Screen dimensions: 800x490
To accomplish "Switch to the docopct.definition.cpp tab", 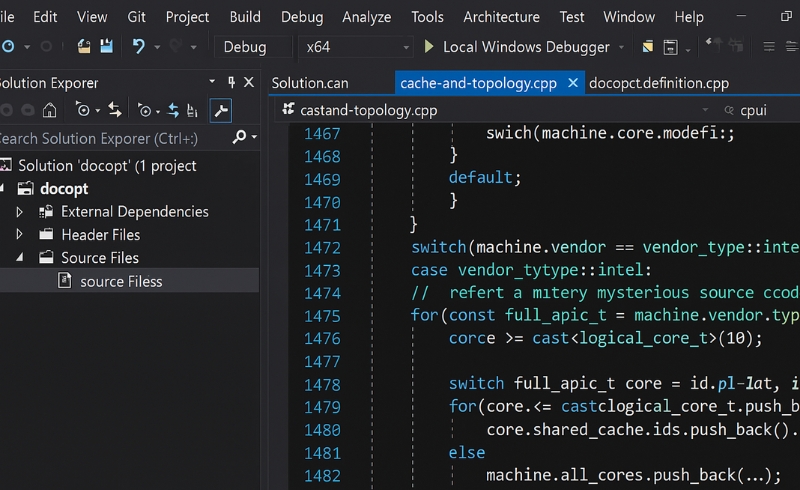I will coord(659,83).
